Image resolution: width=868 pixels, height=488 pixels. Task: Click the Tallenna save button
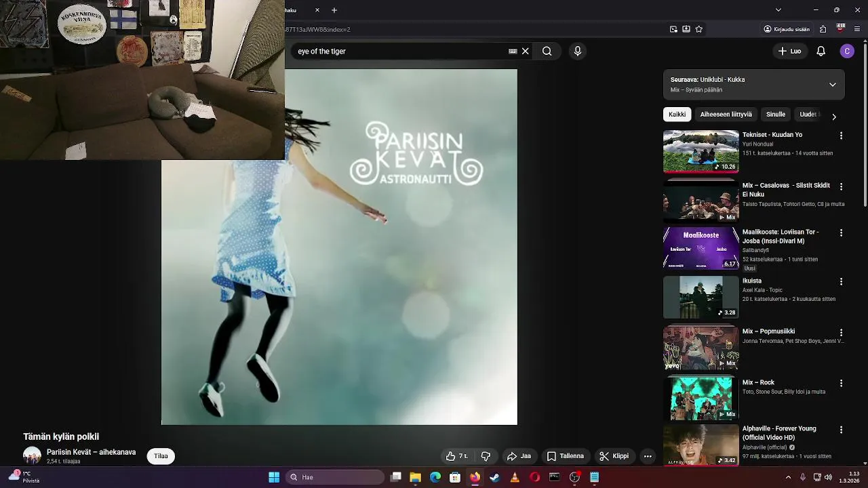(566, 456)
